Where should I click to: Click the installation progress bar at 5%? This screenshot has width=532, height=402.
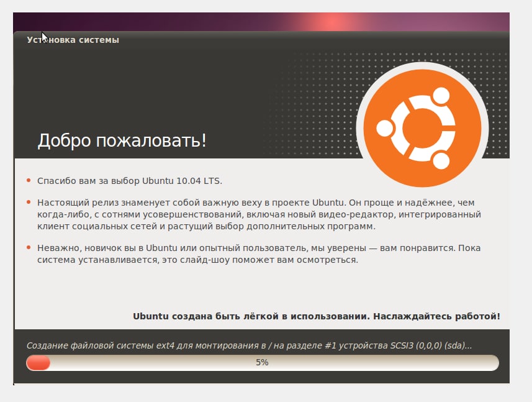coord(262,363)
